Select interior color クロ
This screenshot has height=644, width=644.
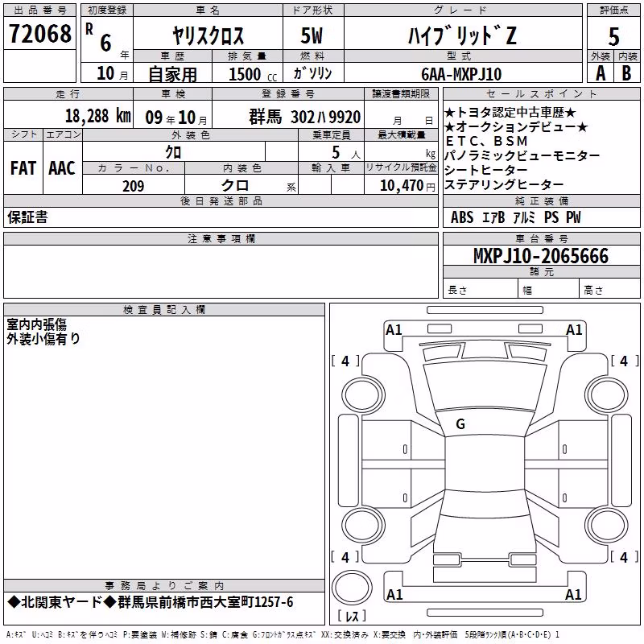pos(235,186)
